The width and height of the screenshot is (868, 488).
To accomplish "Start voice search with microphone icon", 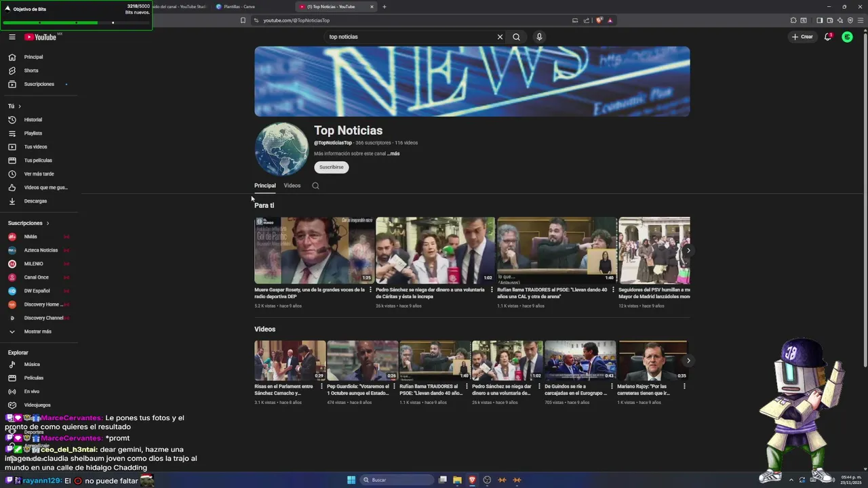I will pos(539,37).
